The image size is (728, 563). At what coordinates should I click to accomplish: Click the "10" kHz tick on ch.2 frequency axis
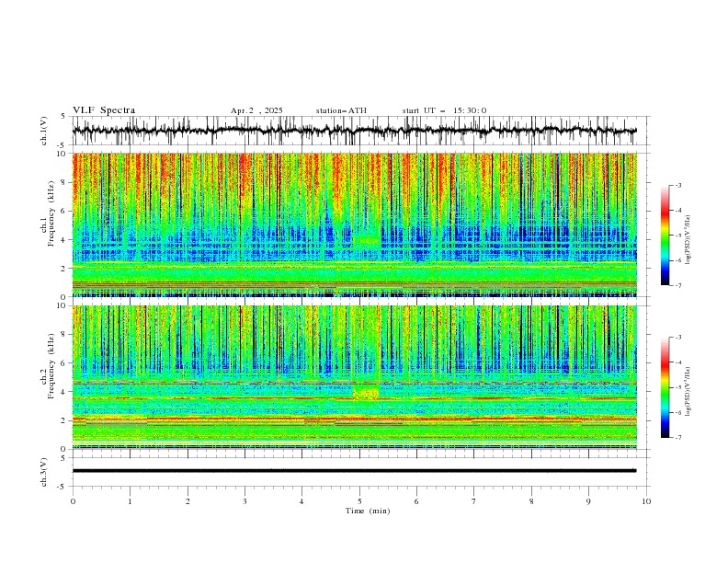pos(63,305)
